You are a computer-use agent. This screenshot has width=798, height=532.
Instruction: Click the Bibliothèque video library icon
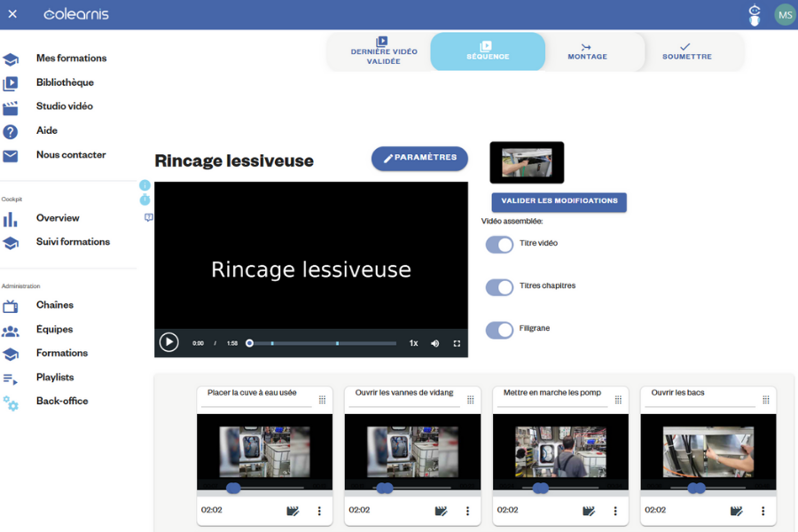[x=11, y=83]
